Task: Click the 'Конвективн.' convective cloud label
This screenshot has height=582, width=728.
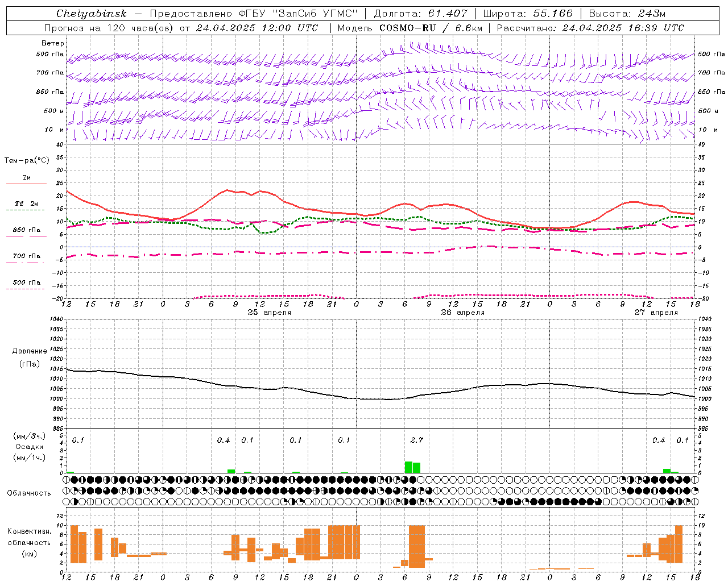Action: pos(29,531)
